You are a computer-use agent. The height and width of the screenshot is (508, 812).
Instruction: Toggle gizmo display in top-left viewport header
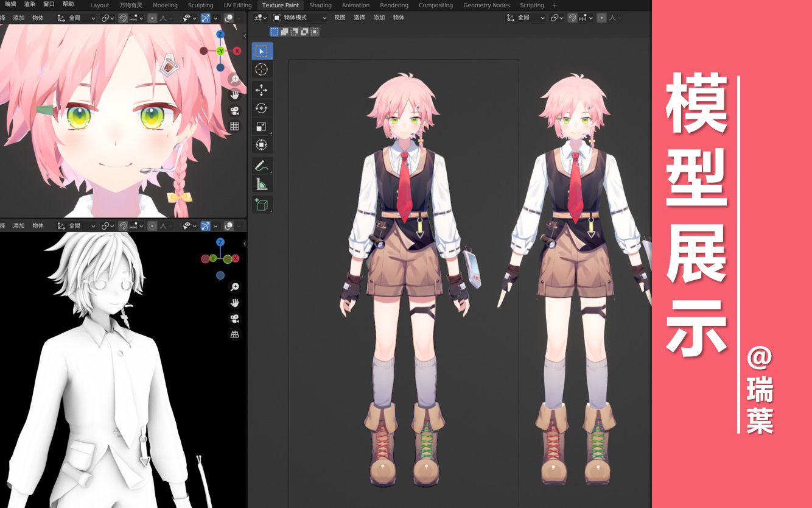coord(205,18)
